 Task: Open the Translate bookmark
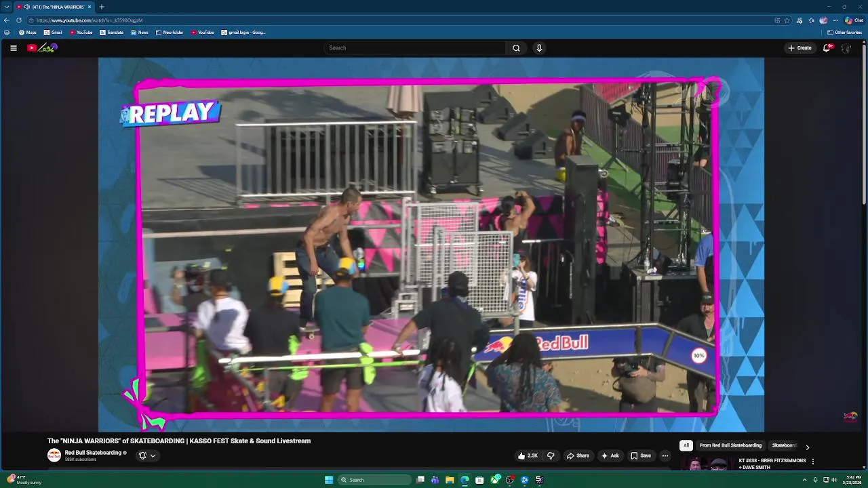(x=112, y=33)
